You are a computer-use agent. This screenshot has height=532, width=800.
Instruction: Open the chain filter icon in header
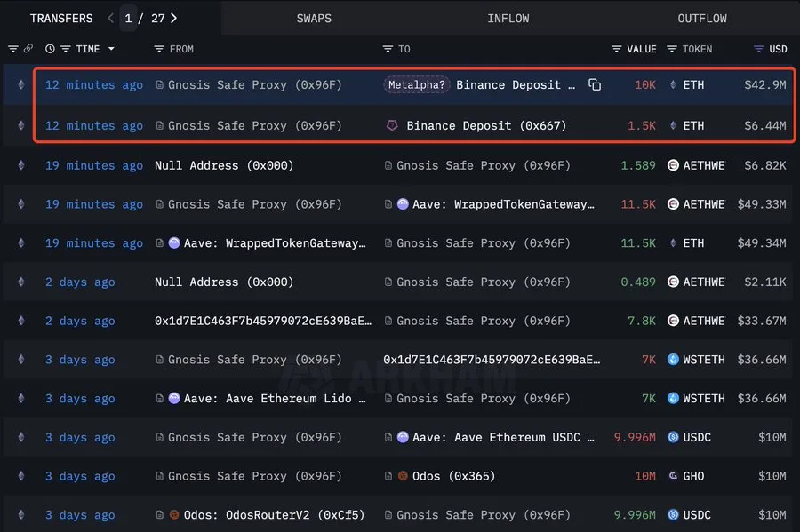(13, 49)
